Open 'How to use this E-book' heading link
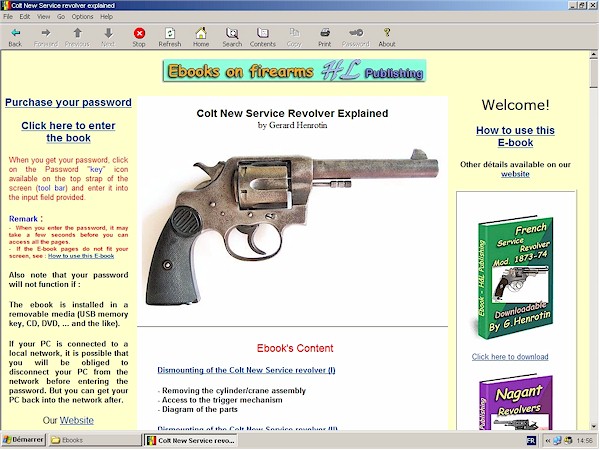Image resolution: width=600 pixels, height=450 pixels. coord(515,136)
